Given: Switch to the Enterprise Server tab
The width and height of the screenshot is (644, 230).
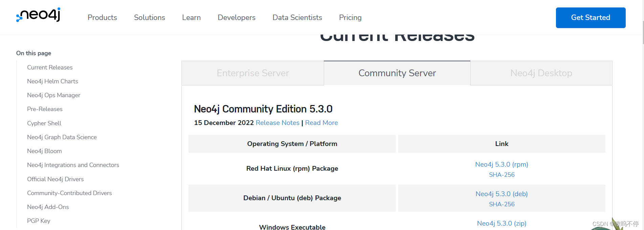Looking at the screenshot, I should point(253,73).
